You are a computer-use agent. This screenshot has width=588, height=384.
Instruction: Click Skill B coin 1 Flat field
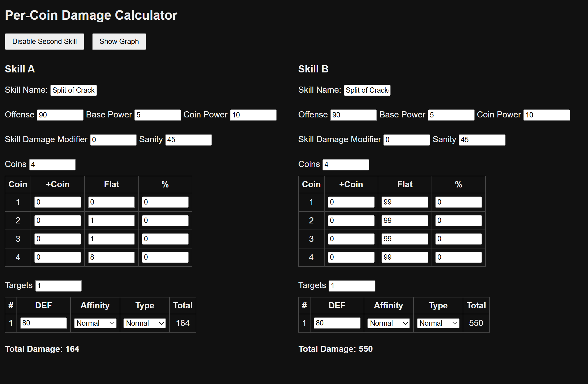pyautogui.click(x=405, y=202)
